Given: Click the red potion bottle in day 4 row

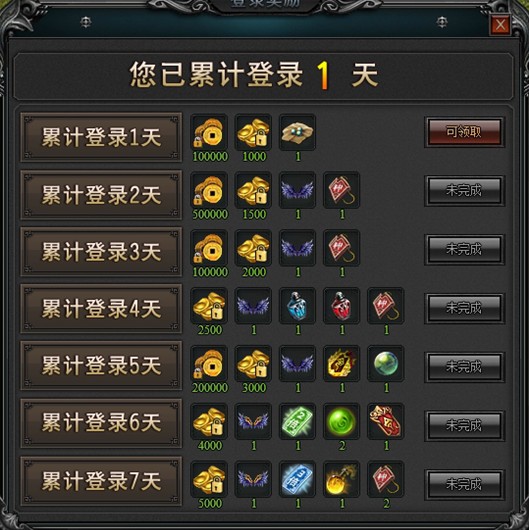Looking at the screenshot, I should 342,306.
